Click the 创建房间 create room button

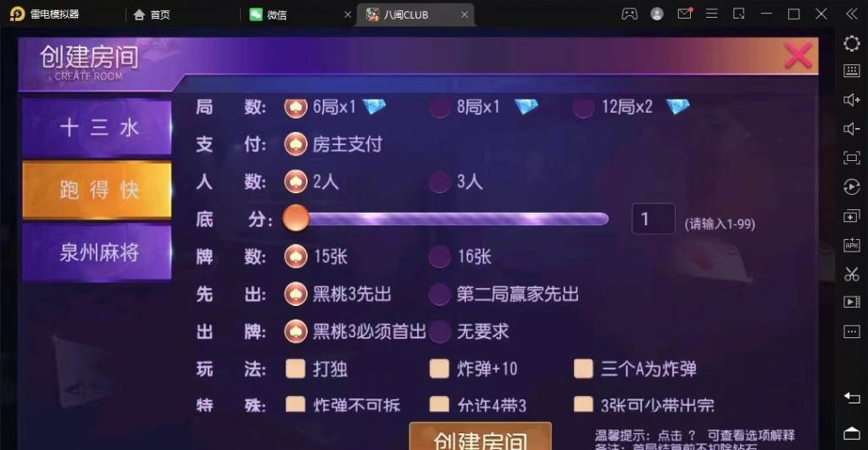pyautogui.click(x=481, y=437)
